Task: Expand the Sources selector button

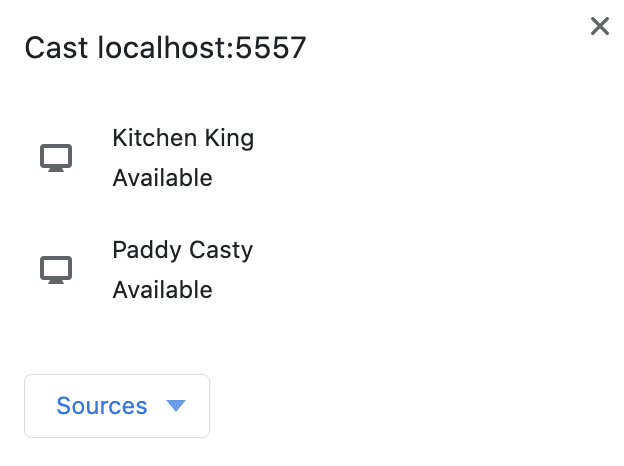Action: point(117,406)
